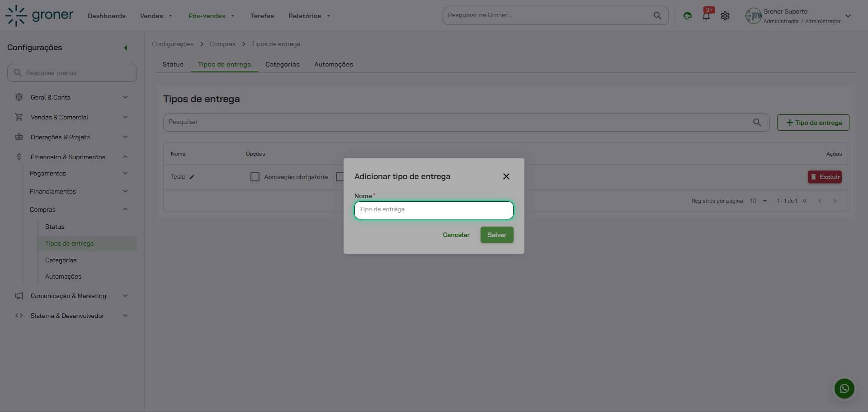This screenshot has width=868, height=412.
Task: Click the Groner logo
Action: pyautogui.click(x=39, y=16)
